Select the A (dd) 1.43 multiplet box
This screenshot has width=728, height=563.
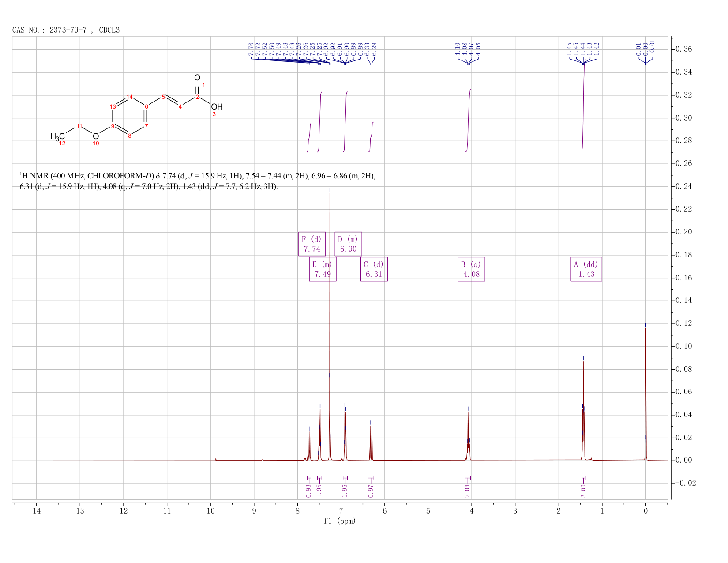pos(586,269)
